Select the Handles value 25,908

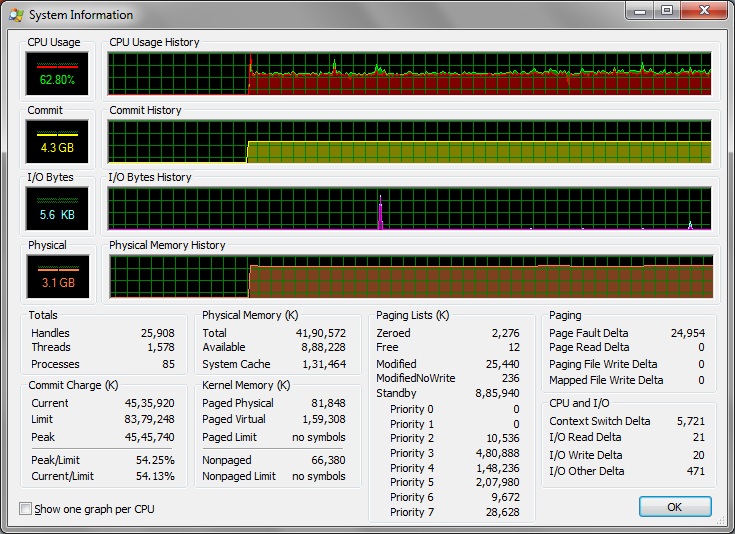click(158, 333)
